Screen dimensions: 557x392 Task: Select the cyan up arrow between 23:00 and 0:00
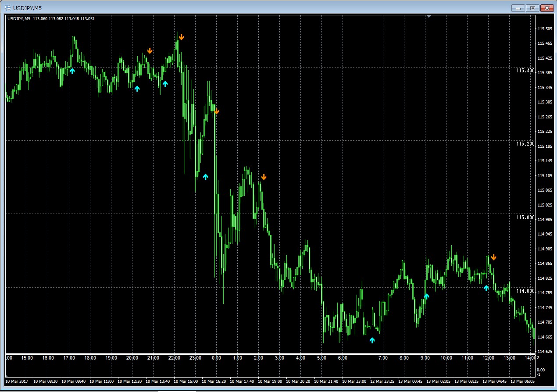[x=205, y=177]
